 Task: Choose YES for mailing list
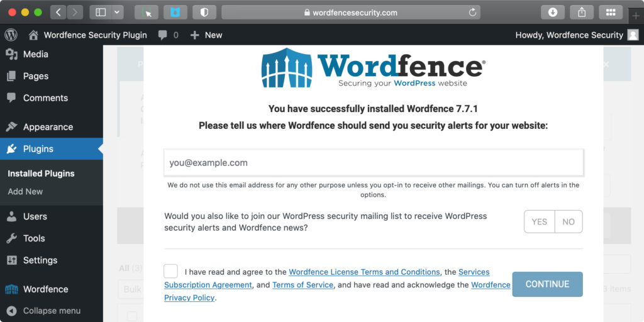pos(539,222)
